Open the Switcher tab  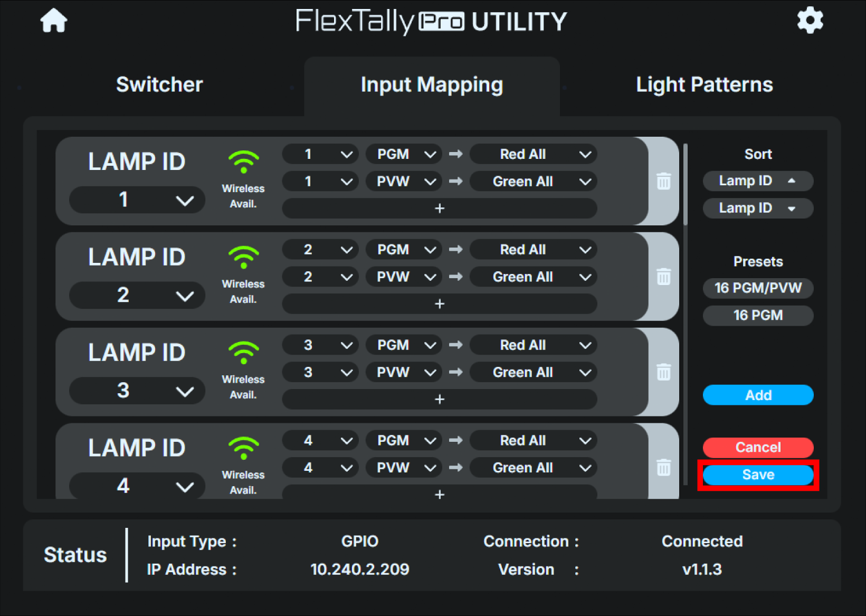(x=159, y=84)
